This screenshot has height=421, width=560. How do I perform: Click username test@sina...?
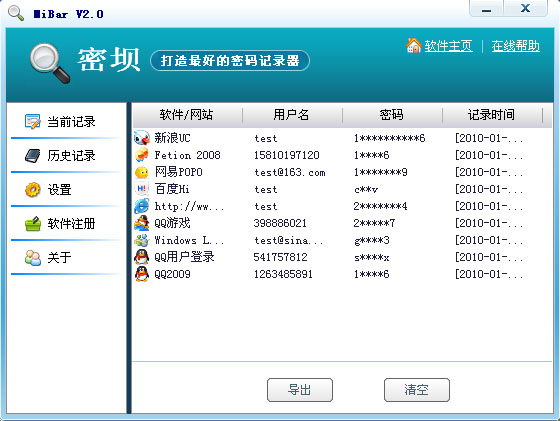289,240
